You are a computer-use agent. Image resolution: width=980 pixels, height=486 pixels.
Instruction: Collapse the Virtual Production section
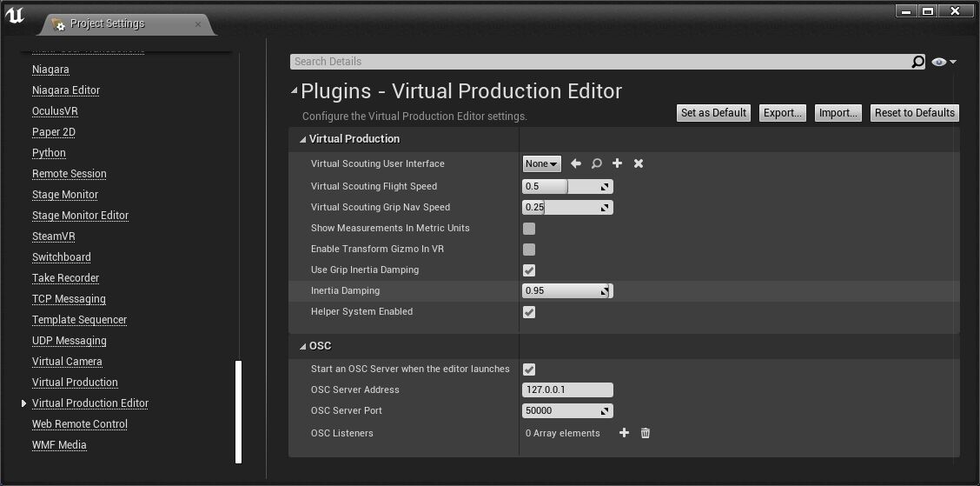click(303, 139)
